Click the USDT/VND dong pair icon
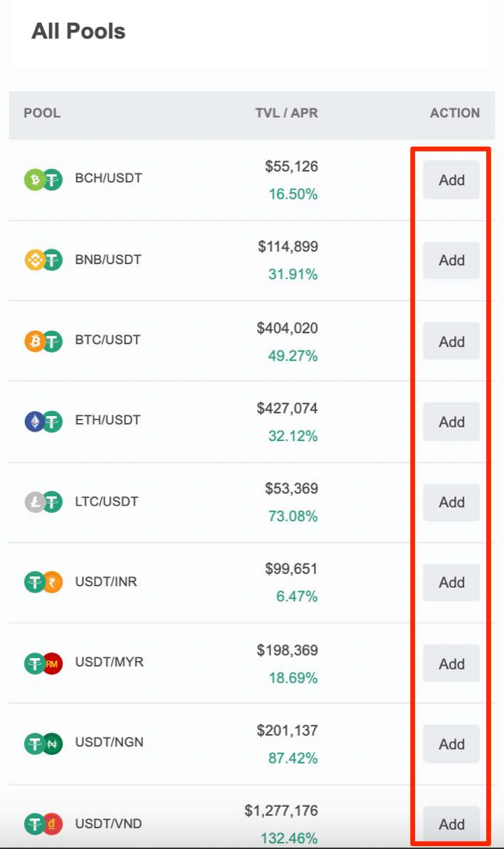This screenshot has width=504, height=849. 43,823
